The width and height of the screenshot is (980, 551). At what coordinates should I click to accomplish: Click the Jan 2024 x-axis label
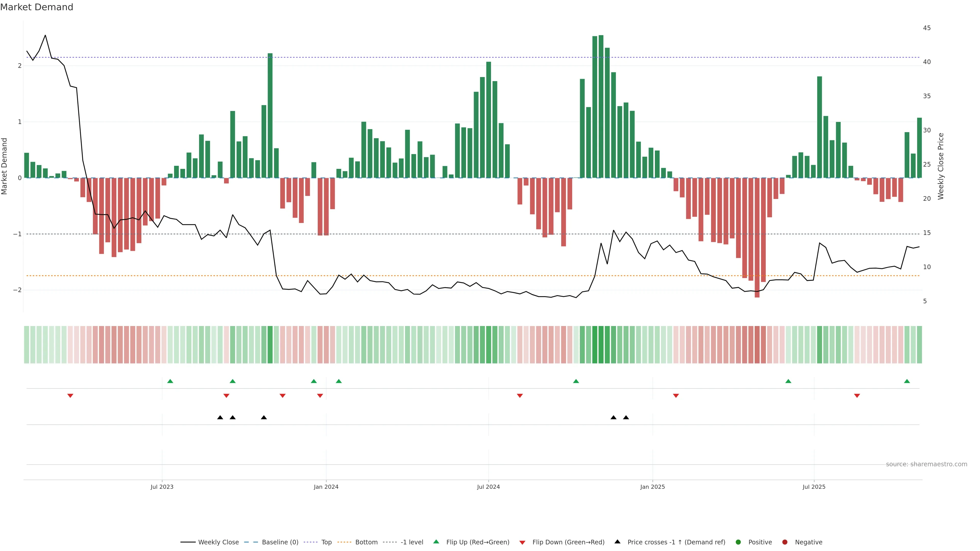[326, 487]
